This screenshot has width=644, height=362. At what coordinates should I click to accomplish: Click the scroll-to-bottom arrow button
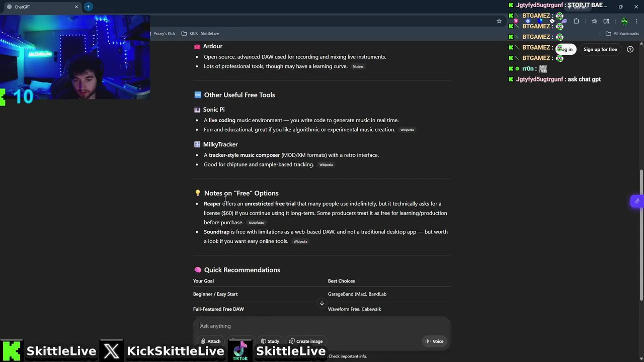click(322, 303)
